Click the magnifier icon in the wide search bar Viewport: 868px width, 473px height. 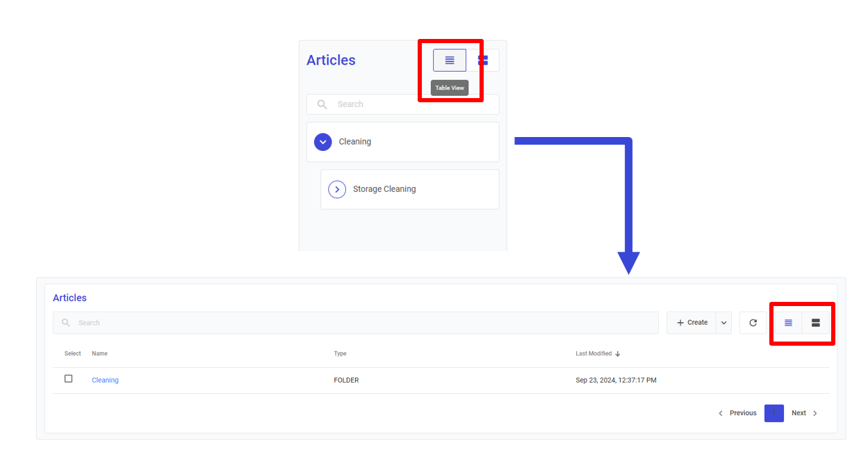click(66, 323)
